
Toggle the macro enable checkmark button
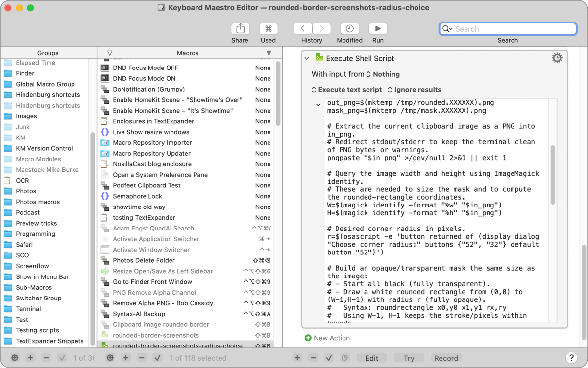click(x=157, y=358)
